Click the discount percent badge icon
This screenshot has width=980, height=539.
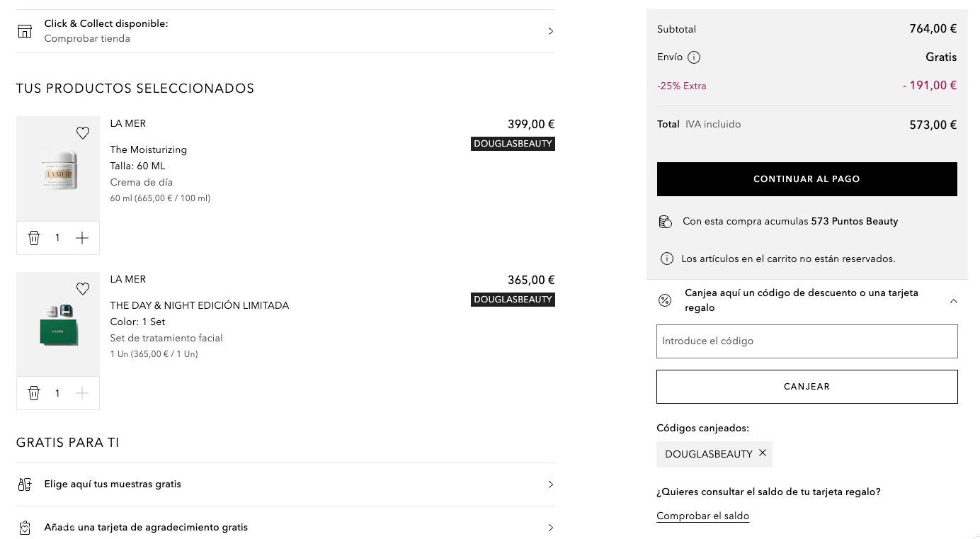[x=665, y=300]
